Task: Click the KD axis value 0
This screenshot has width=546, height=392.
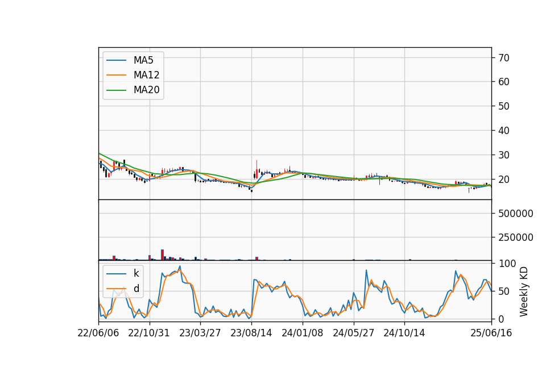Action: [x=502, y=319]
